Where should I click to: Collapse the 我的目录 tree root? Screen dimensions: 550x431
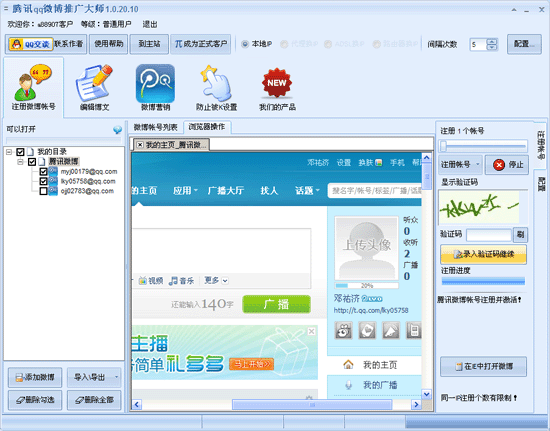click(9, 152)
